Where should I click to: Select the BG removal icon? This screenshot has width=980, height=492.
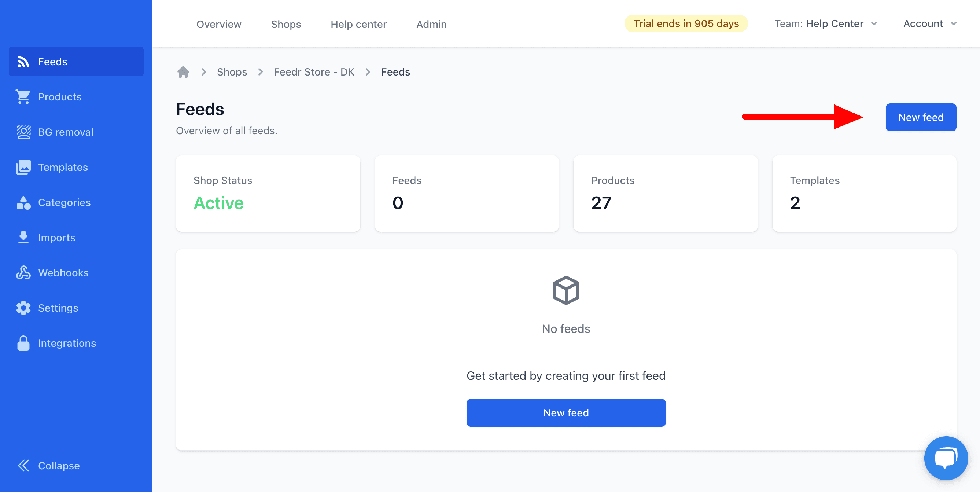coord(23,132)
